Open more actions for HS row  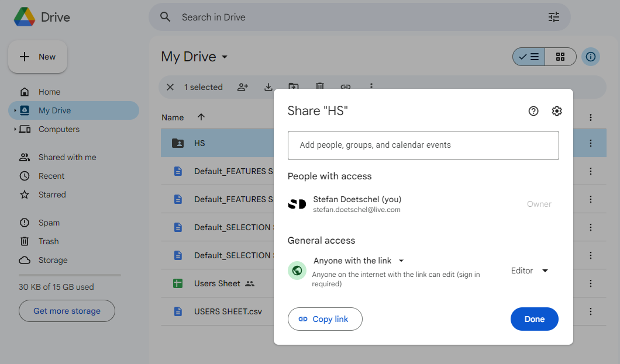[590, 143]
